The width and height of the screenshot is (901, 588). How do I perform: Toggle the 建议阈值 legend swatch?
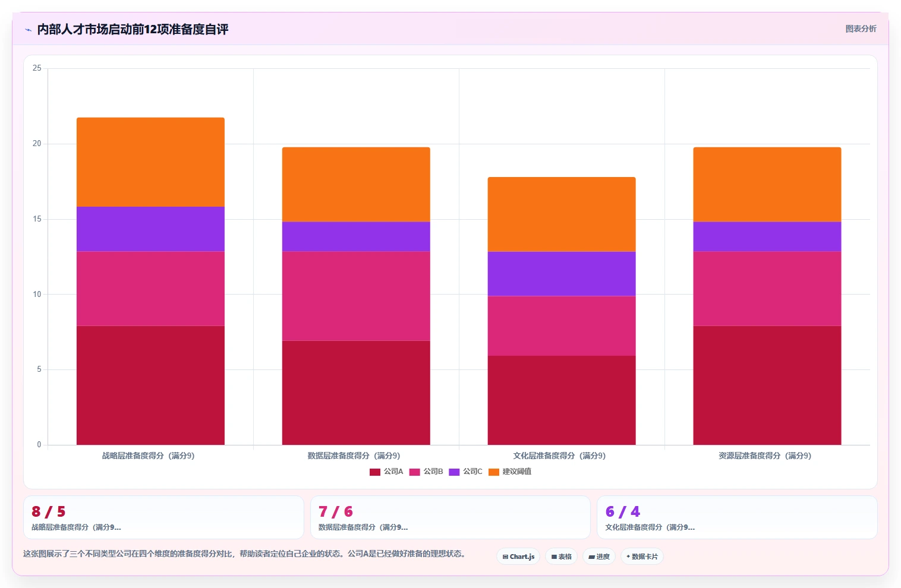[x=494, y=472]
